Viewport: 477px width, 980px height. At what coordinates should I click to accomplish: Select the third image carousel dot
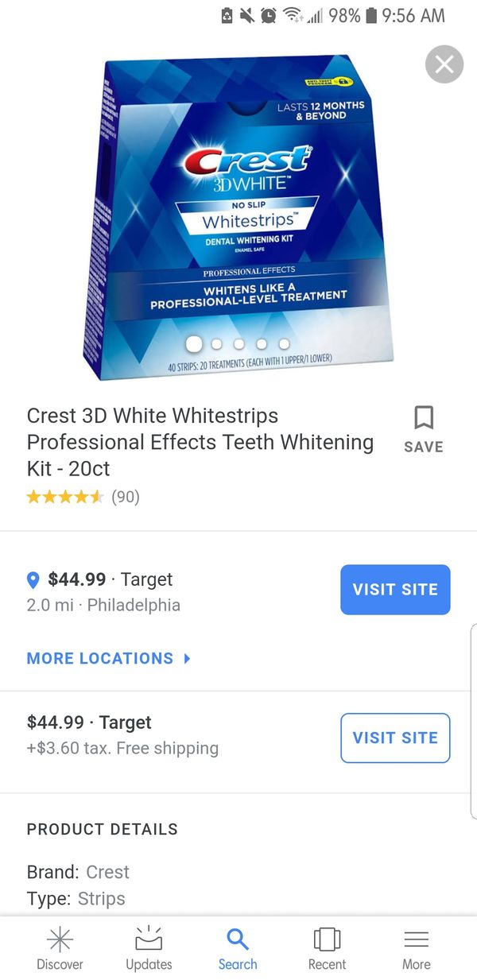[x=239, y=343]
